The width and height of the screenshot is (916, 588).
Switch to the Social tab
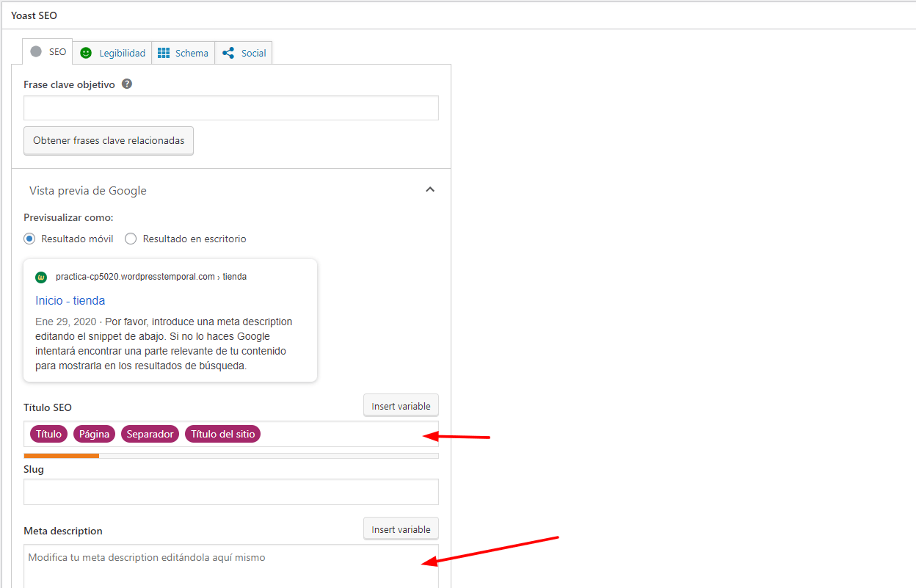coord(244,53)
